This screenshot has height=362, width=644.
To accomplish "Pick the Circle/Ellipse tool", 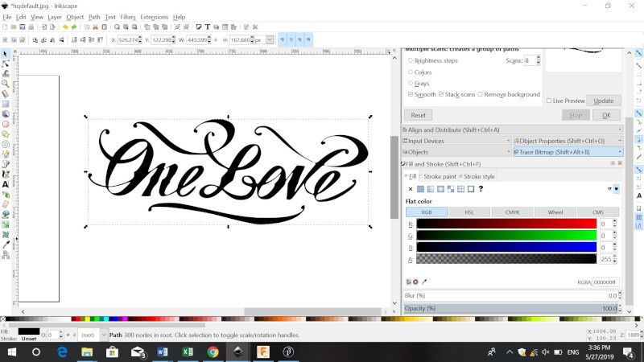I will coord(6,124).
